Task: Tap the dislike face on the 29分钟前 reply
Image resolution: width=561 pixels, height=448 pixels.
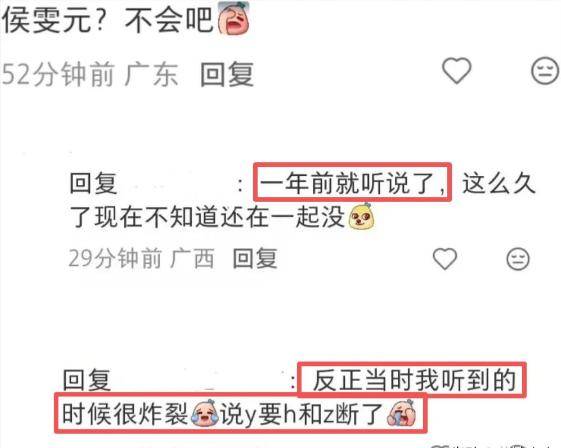Action: click(x=518, y=259)
